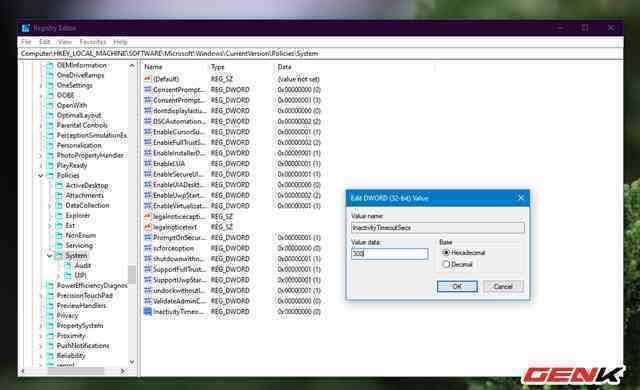
Task: Open the Edit menu
Action: pyautogui.click(x=44, y=42)
